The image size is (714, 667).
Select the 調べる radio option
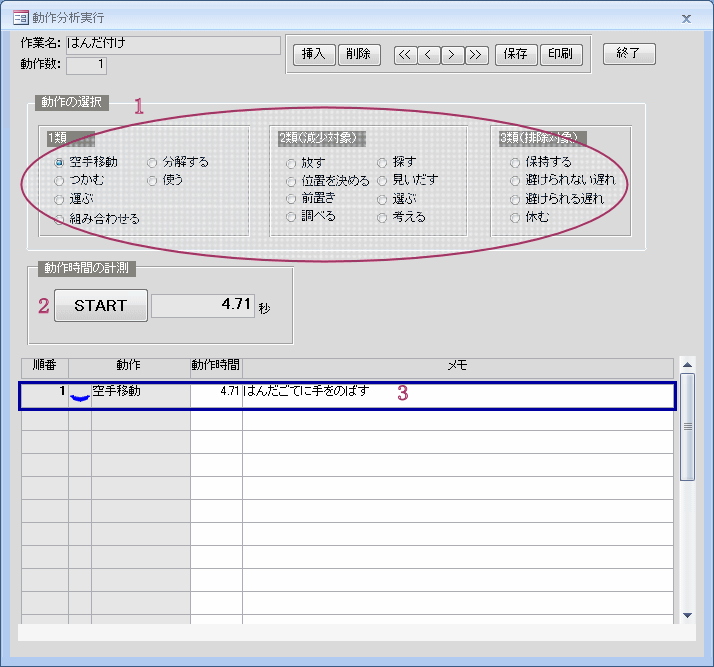point(291,217)
